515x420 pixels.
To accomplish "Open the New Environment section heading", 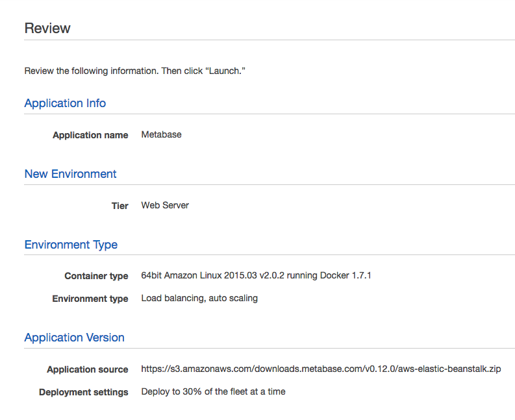I will pos(70,174).
